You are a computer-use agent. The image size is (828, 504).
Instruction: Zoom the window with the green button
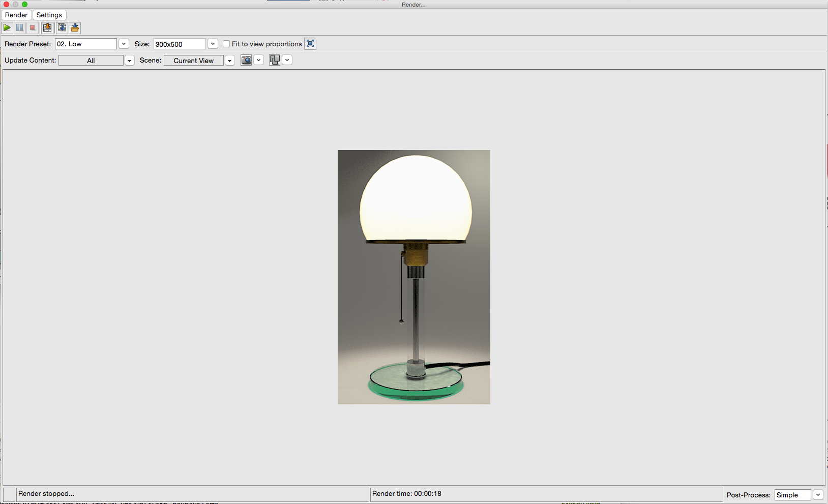point(24,4)
